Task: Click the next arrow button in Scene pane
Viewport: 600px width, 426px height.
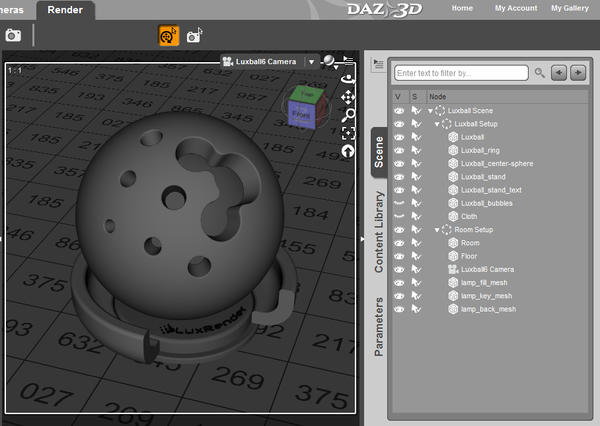Action: [578, 73]
